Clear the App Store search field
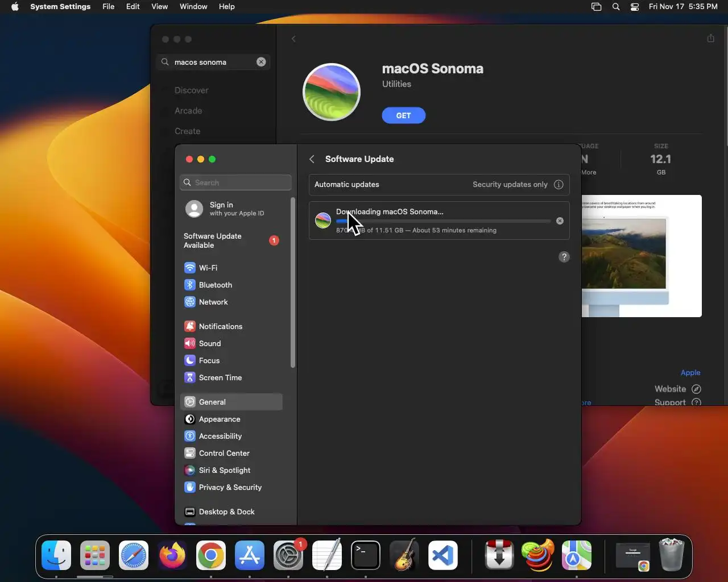Image resolution: width=728 pixels, height=582 pixels. pos(261,62)
